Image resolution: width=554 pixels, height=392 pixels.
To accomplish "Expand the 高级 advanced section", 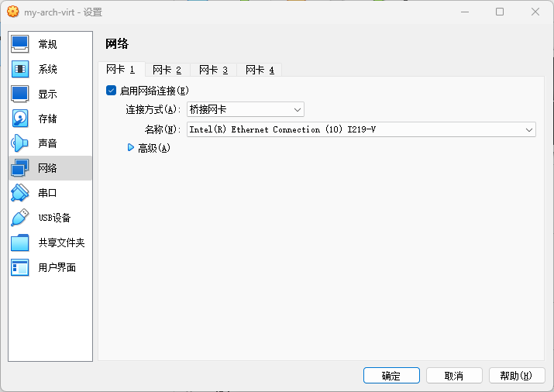I will (x=131, y=148).
